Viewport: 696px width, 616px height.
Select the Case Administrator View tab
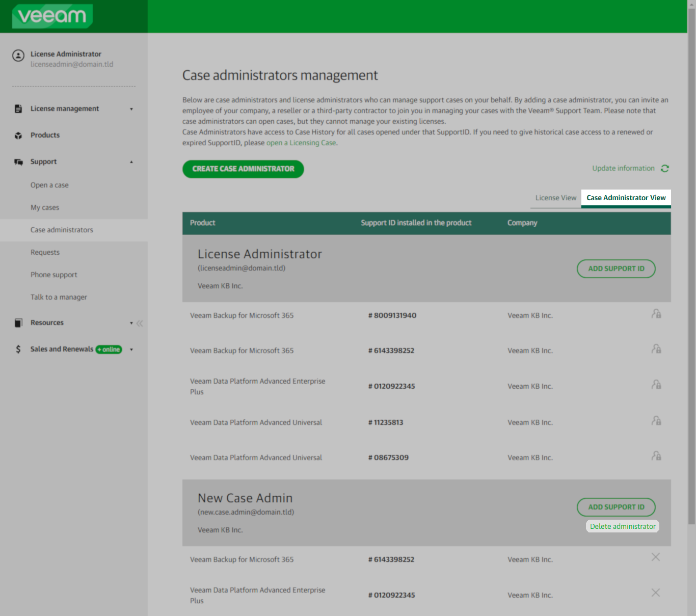click(626, 198)
